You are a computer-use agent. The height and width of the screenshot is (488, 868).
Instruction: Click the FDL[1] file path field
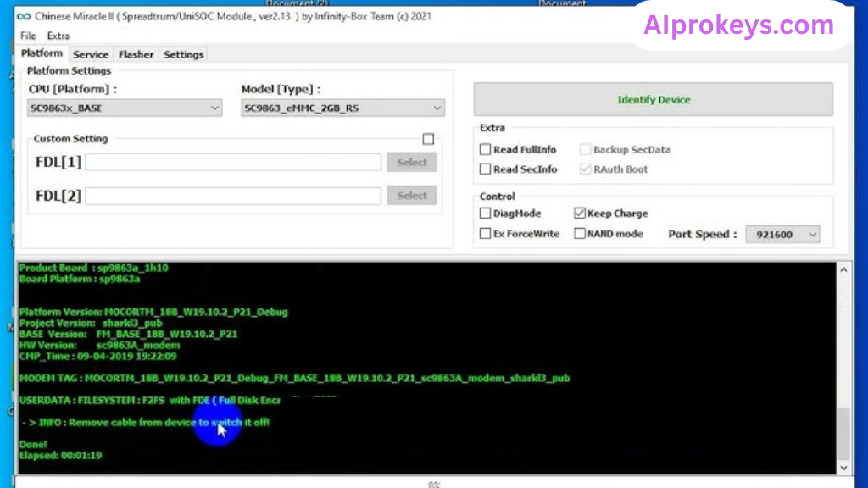tap(233, 162)
